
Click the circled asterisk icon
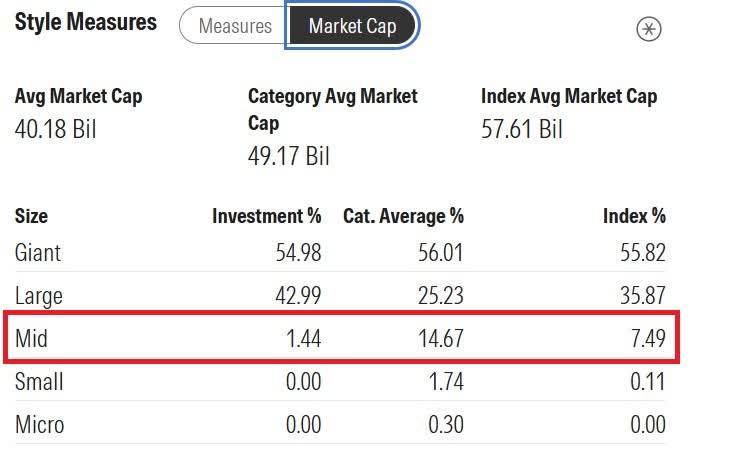(649, 28)
